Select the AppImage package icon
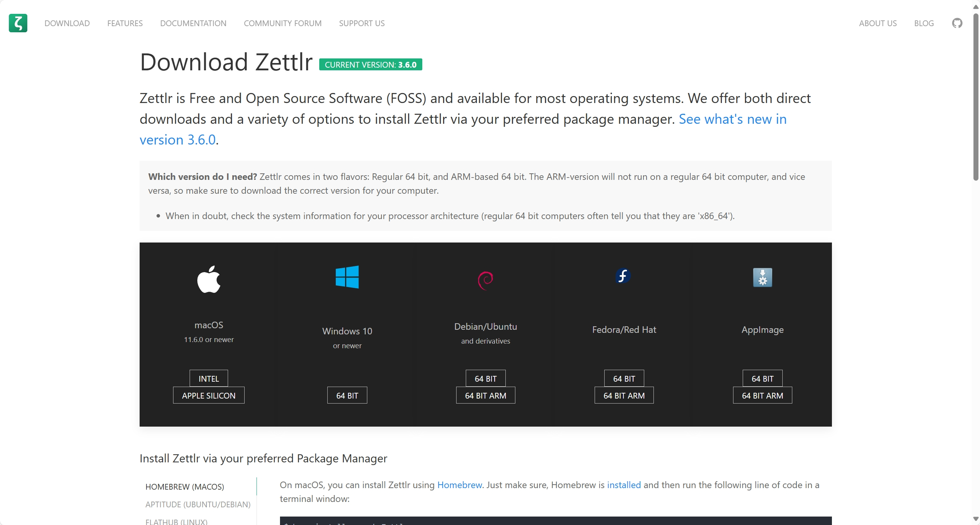 click(x=762, y=277)
